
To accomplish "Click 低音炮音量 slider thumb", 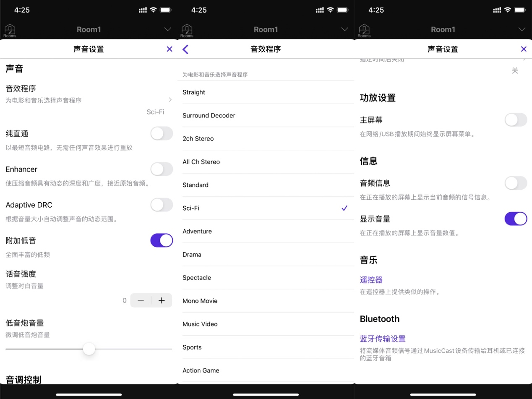I will pos(89,349).
